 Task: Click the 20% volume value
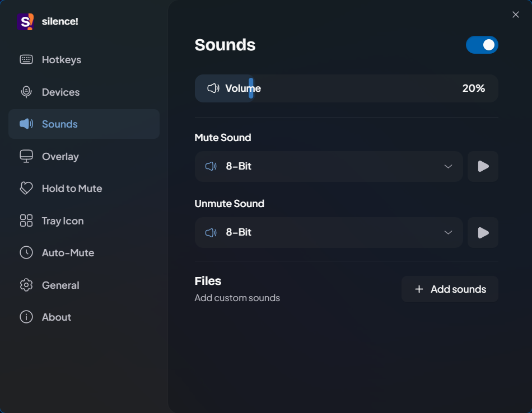click(x=474, y=88)
